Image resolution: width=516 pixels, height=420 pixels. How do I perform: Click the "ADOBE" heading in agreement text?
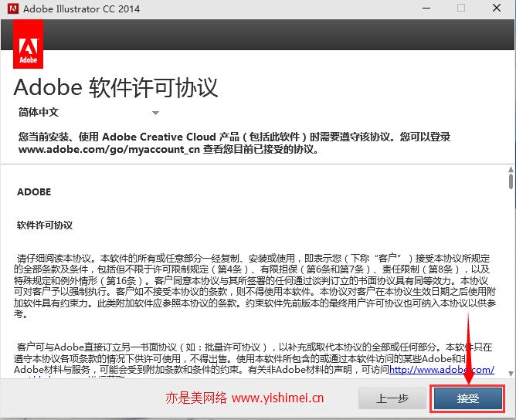click(34, 192)
